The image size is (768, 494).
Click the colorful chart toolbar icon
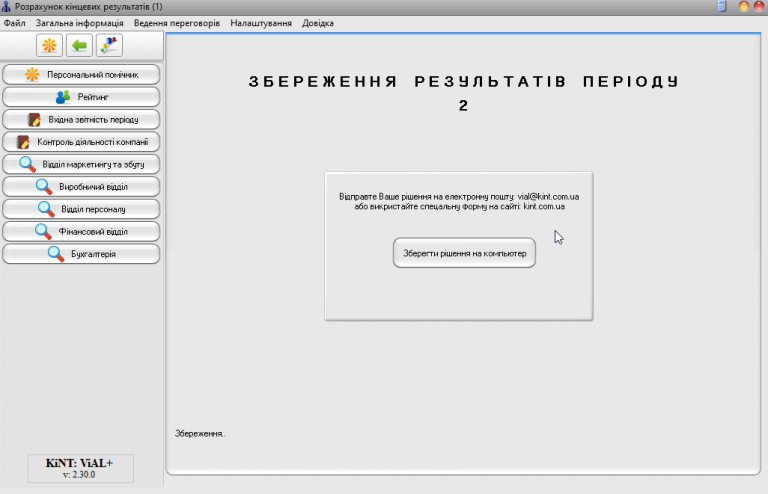coord(109,46)
